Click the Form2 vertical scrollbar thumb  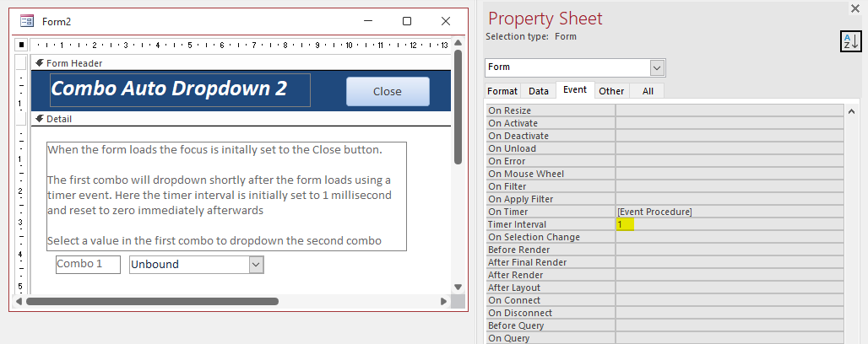(458, 107)
